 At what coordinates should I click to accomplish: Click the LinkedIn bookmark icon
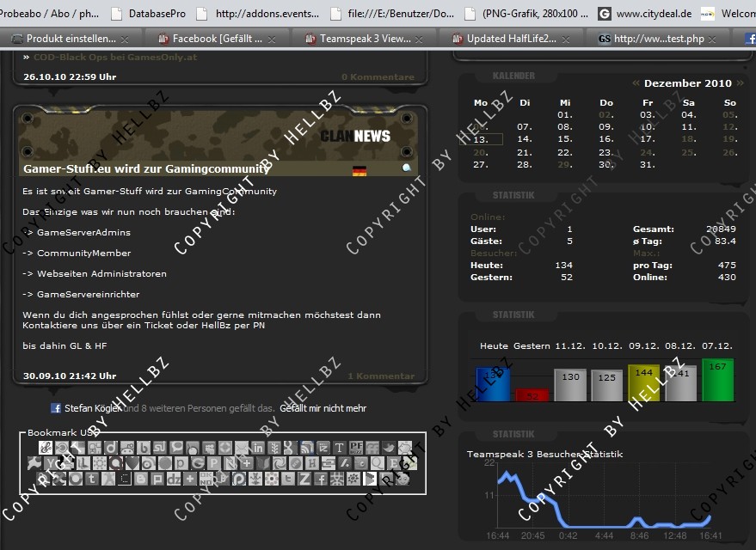click(x=258, y=448)
